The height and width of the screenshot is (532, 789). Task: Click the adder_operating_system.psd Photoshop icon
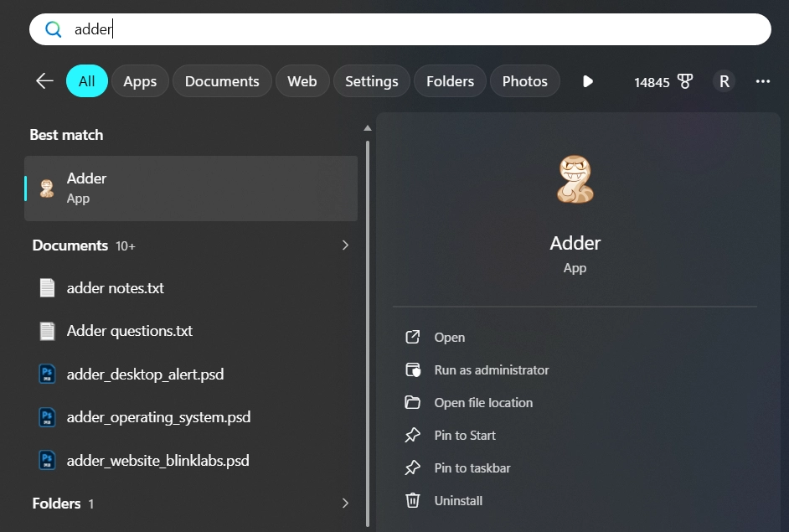coord(47,417)
